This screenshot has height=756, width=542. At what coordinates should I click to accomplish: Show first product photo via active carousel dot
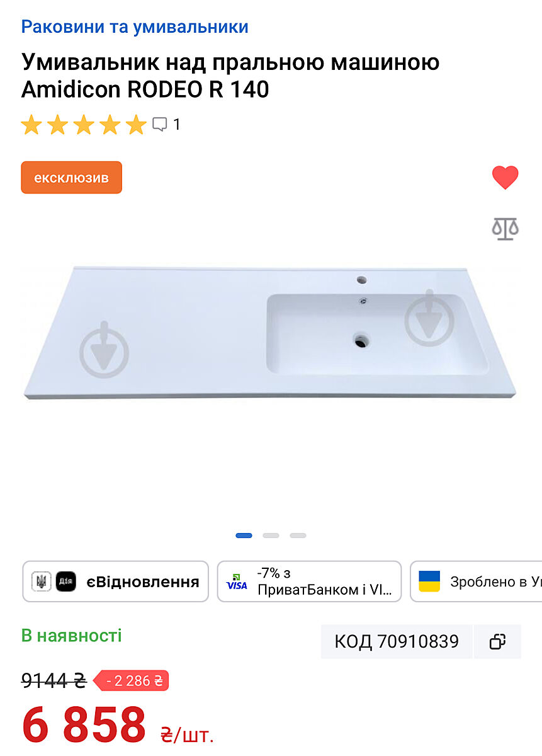tap(244, 535)
